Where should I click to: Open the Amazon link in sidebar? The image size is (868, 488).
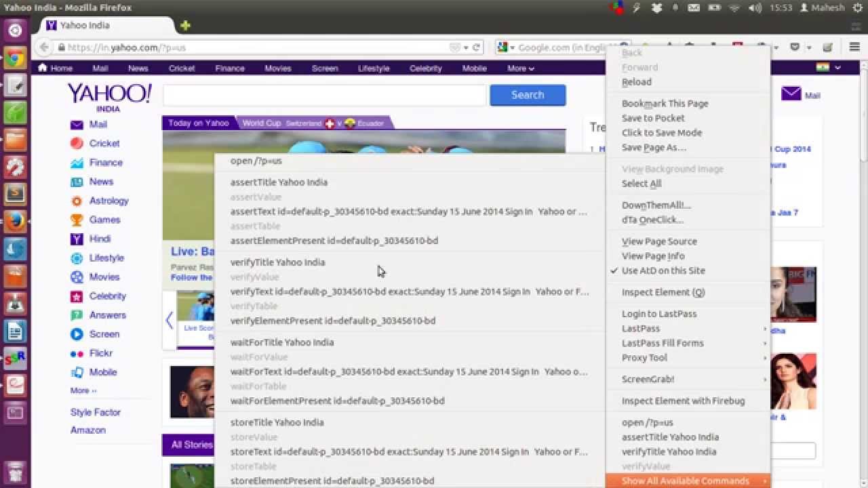pyautogui.click(x=88, y=430)
